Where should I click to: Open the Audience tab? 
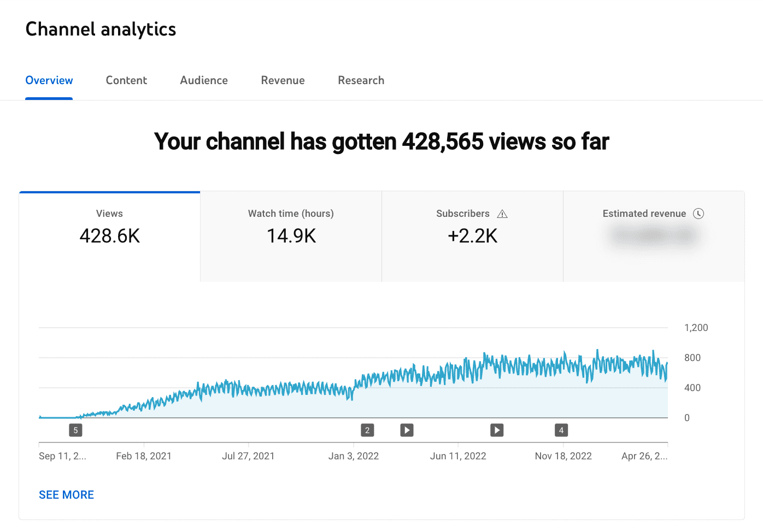(203, 80)
